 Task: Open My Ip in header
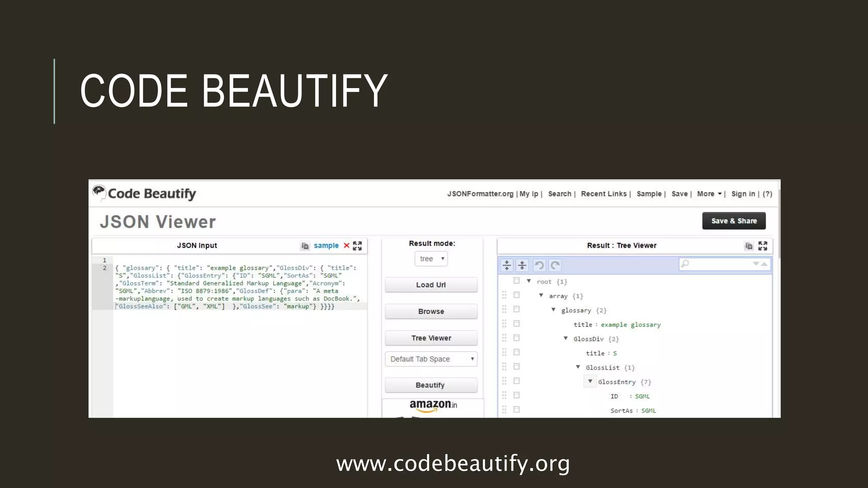coord(529,194)
